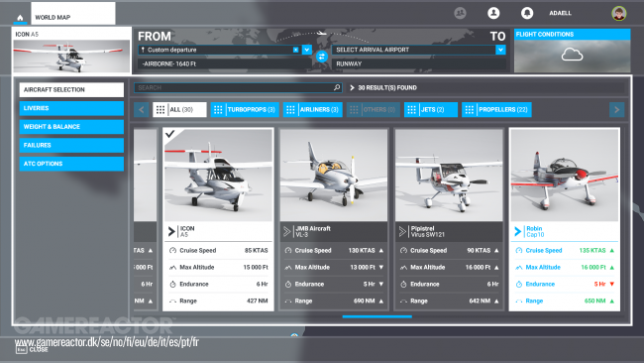Open the FAILURES menu item
This screenshot has width=644, height=363.
pyautogui.click(x=71, y=145)
